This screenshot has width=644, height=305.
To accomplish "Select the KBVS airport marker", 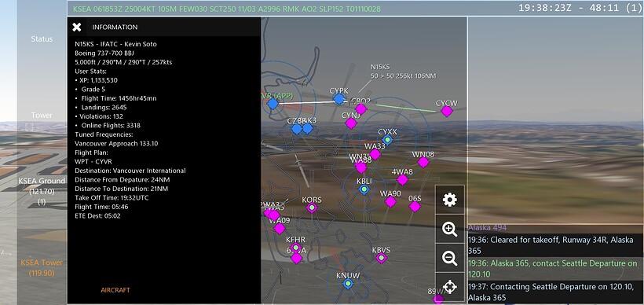I will click(381, 258).
